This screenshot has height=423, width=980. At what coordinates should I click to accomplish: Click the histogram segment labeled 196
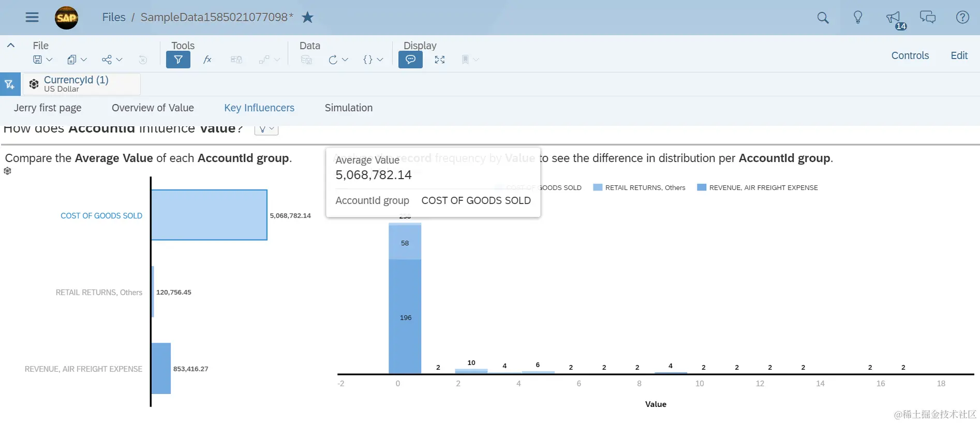(x=405, y=316)
